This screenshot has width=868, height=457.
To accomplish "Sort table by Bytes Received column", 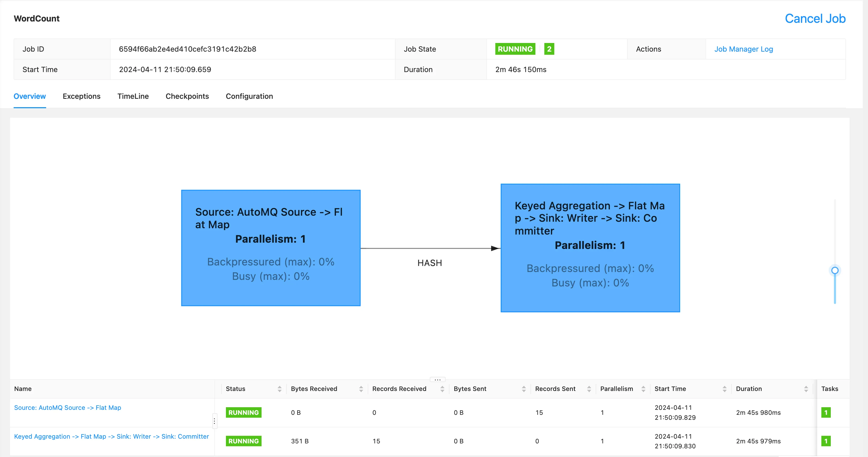I will pyautogui.click(x=361, y=389).
